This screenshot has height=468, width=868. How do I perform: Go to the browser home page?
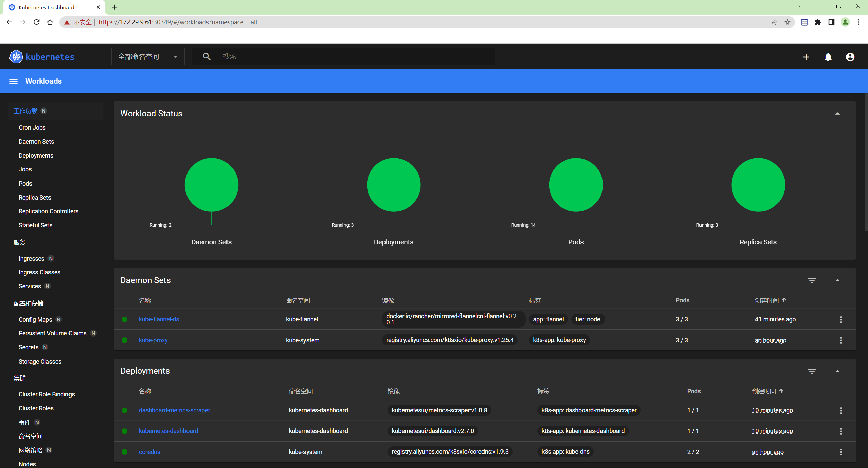[x=50, y=22]
